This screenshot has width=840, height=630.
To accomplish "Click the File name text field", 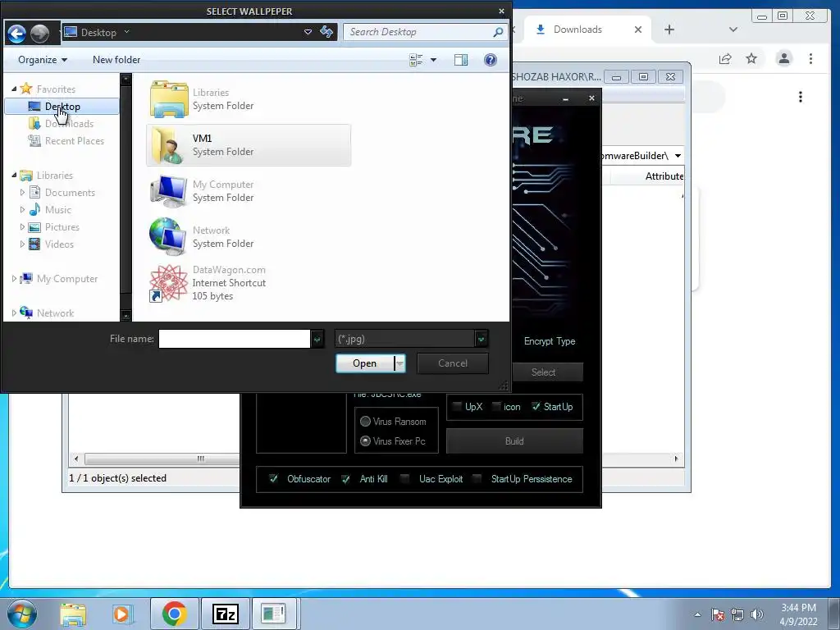I will pyautogui.click(x=234, y=339).
